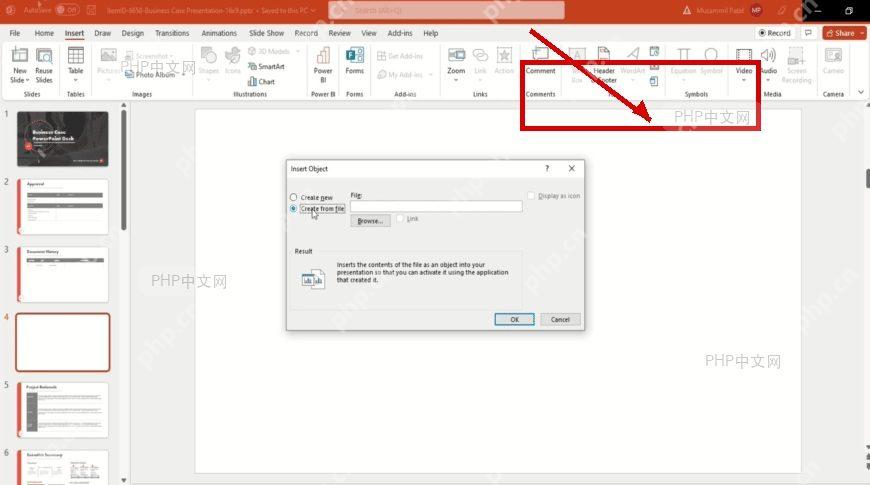Open the File menu
The height and width of the screenshot is (485, 870).
tap(15, 33)
